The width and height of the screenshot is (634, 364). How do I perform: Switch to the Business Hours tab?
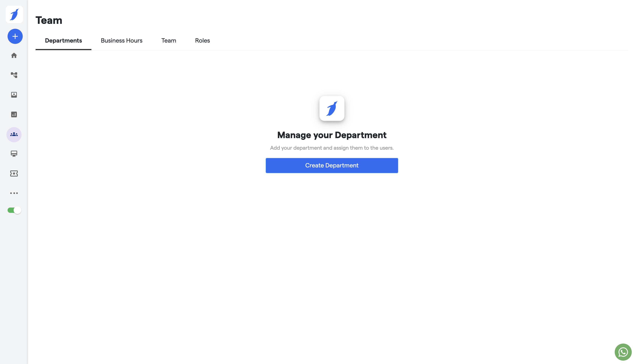(x=122, y=40)
